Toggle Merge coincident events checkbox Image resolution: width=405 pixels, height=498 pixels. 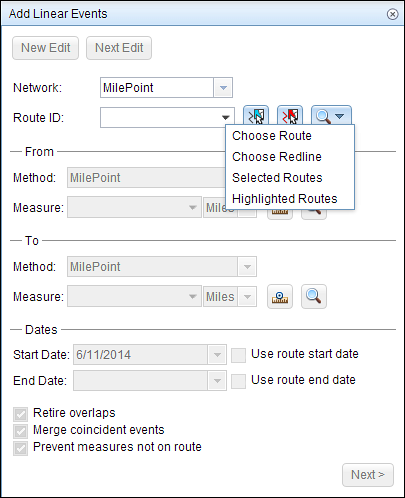[x=20, y=431]
